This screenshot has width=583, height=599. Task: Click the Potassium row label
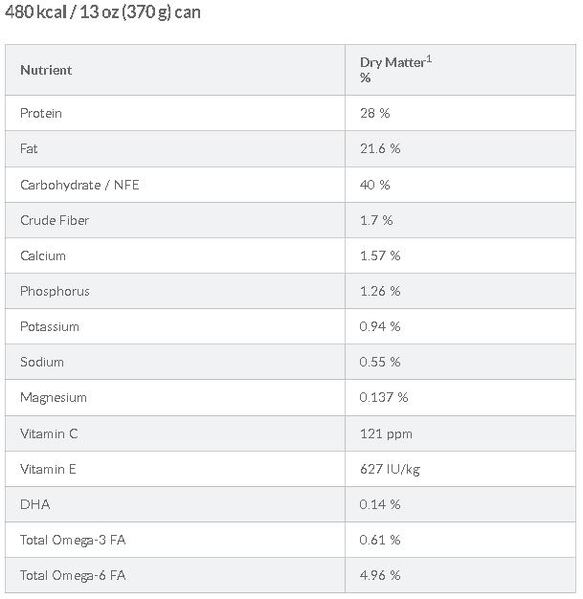point(50,326)
